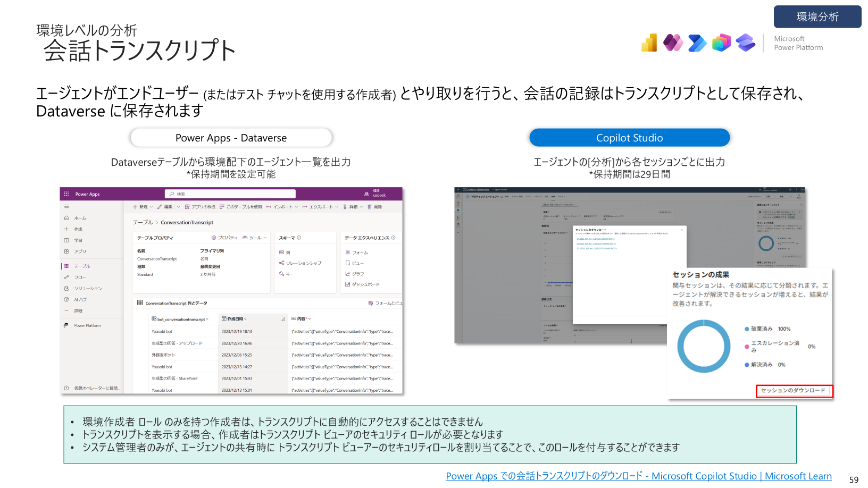Screen dimensions: 868x488
Task: Click セッションのダウンロード button
Action: pyautogui.click(x=794, y=391)
